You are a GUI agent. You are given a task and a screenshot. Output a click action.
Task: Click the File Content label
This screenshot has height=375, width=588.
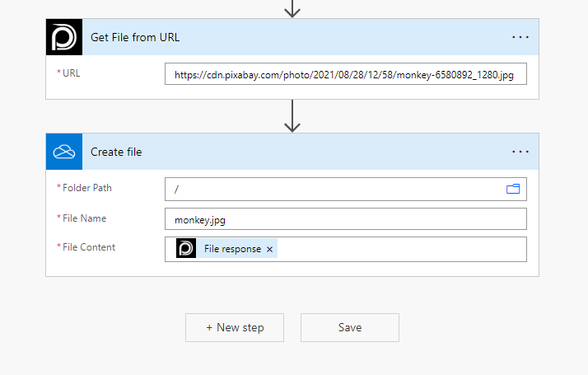coord(88,247)
